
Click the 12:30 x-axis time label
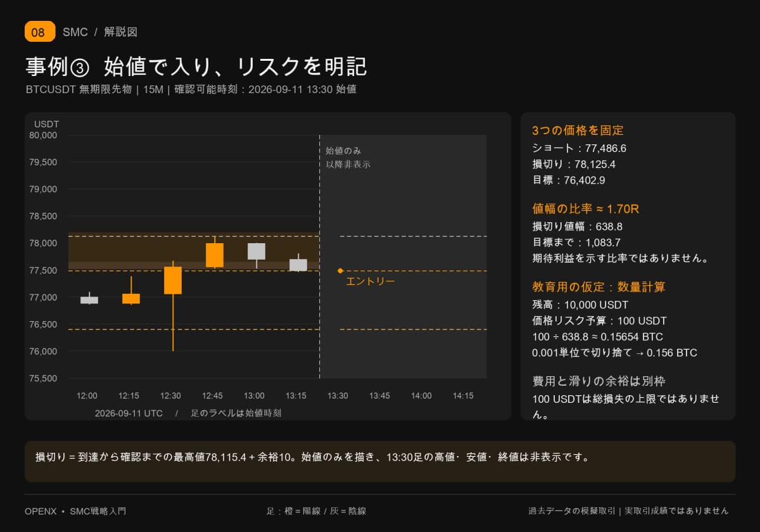(170, 396)
